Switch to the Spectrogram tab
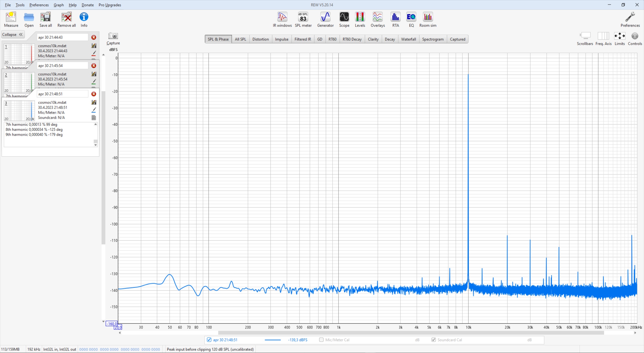644x353 pixels. 433,39
